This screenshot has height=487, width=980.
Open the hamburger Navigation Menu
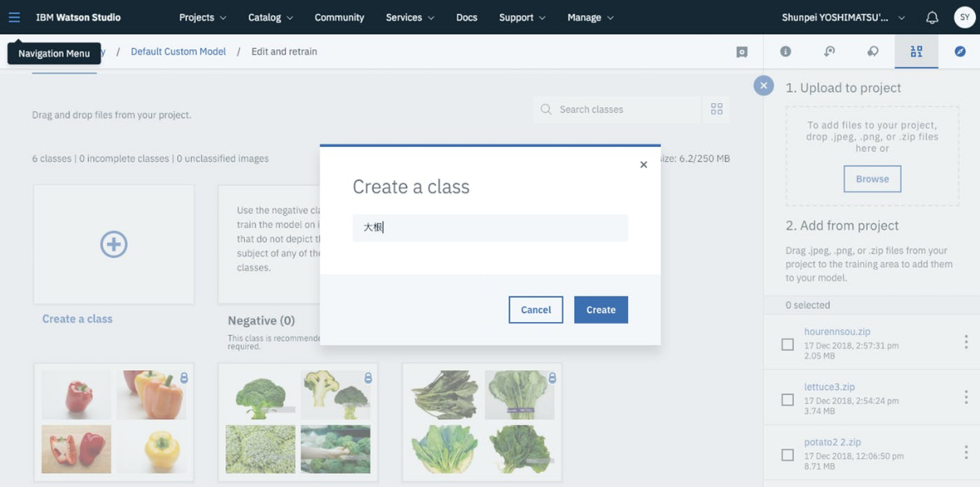[x=14, y=17]
